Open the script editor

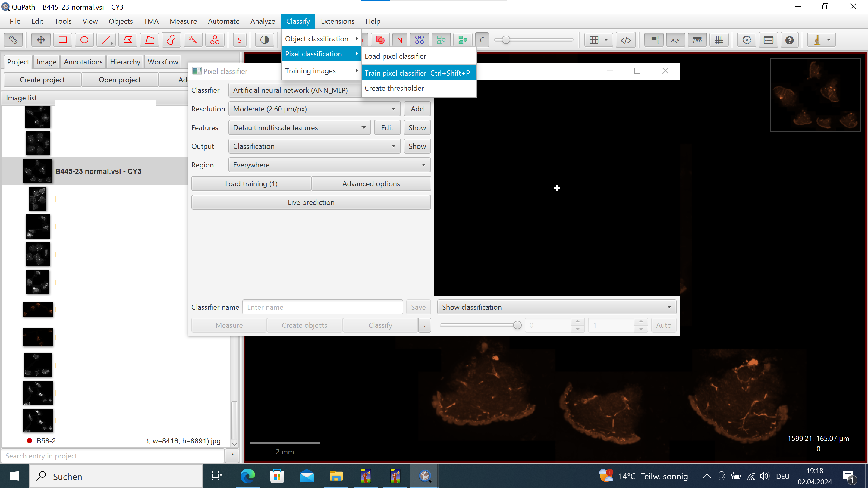tap(626, 39)
